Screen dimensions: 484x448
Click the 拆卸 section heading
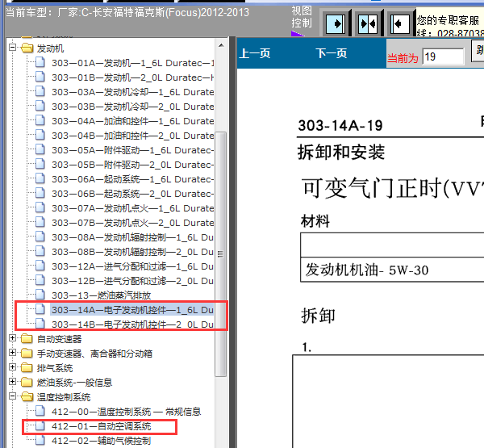(318, 316)
